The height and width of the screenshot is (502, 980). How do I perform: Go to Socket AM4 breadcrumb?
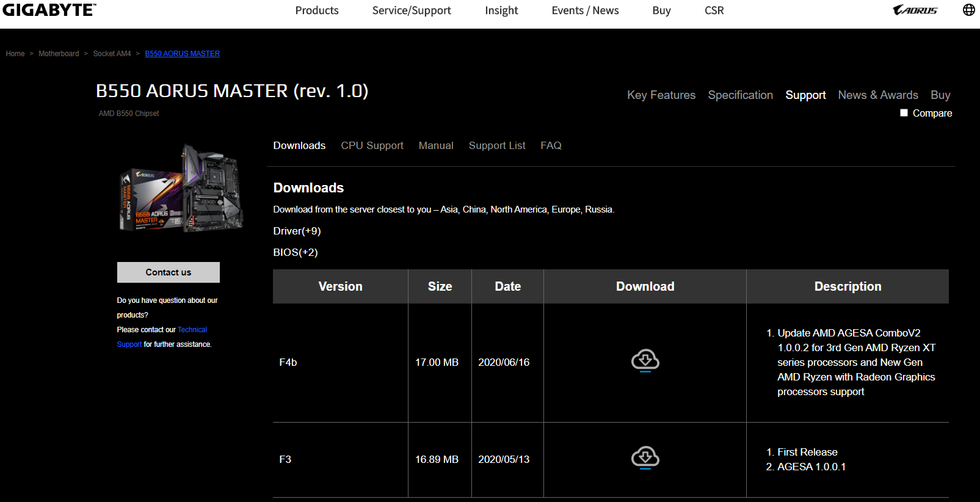112,54
